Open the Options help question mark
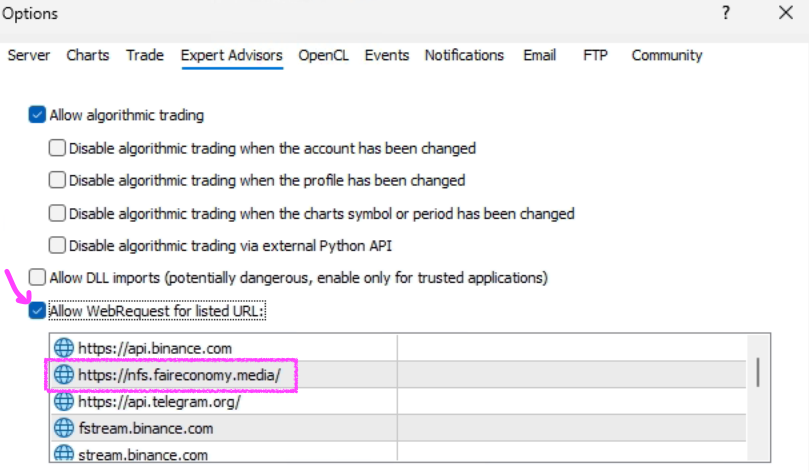The width and height of the screenshot is (809, 472). click(x=725, y=14)
